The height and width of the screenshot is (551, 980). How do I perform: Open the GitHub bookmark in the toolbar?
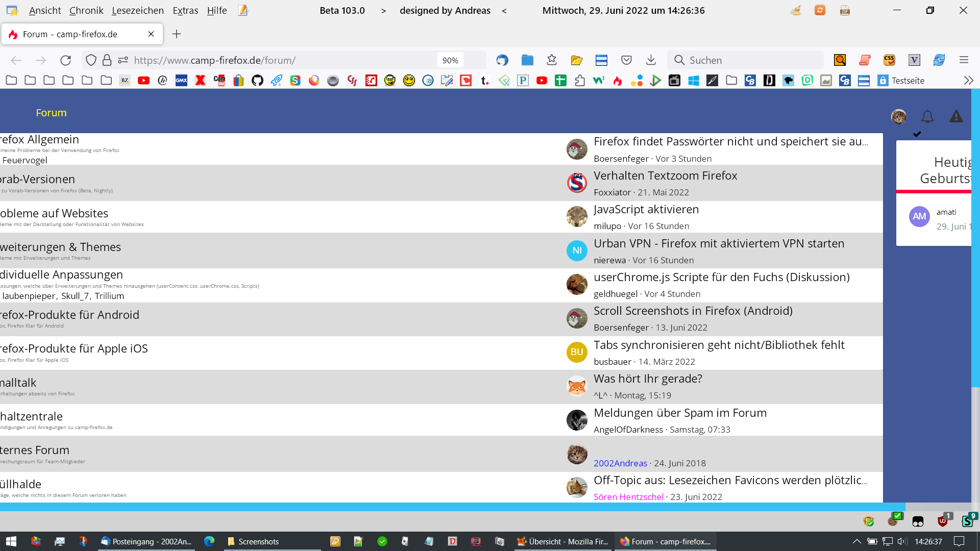[257, 81]
